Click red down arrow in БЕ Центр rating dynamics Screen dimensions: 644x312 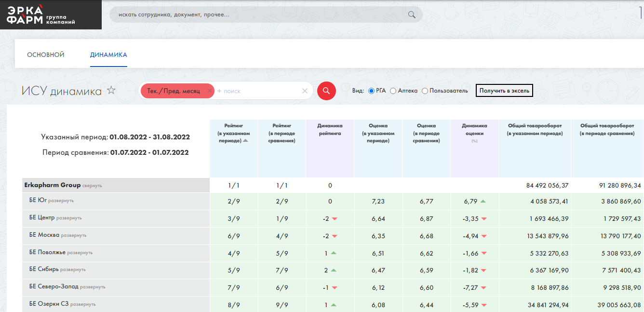tap(335, 219)
